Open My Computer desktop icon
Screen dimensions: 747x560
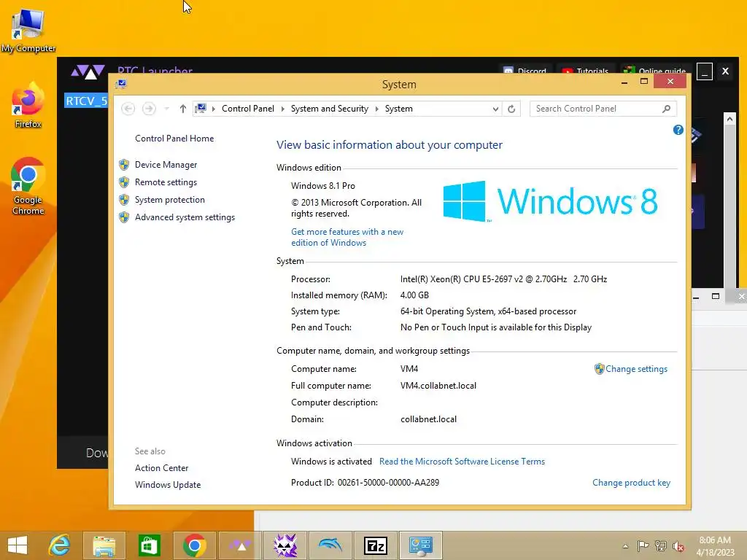(x=28, y=31)
